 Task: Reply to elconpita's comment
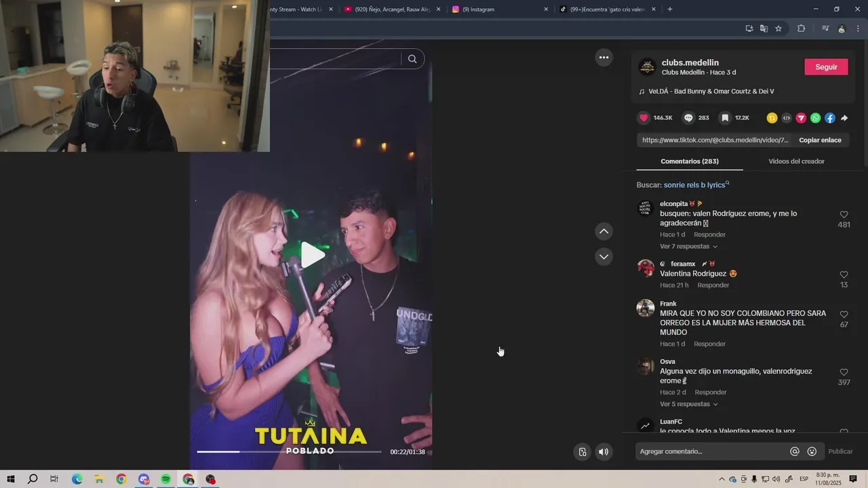709,235
